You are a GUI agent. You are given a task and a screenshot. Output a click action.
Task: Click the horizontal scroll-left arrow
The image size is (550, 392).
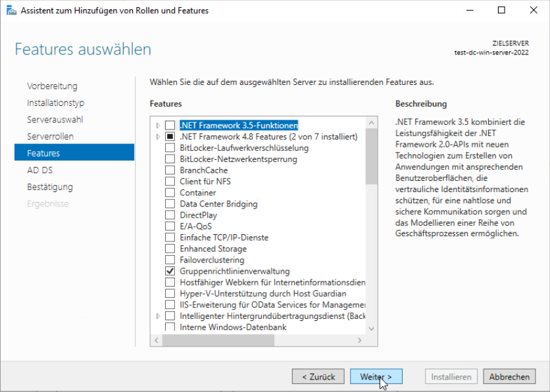157,340
